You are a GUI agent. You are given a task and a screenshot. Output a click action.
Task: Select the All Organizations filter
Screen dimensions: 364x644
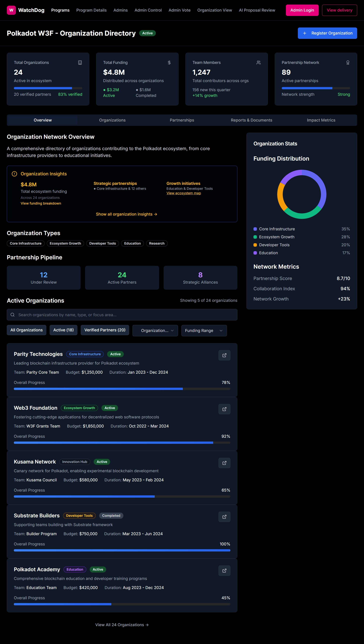[27, 330]
